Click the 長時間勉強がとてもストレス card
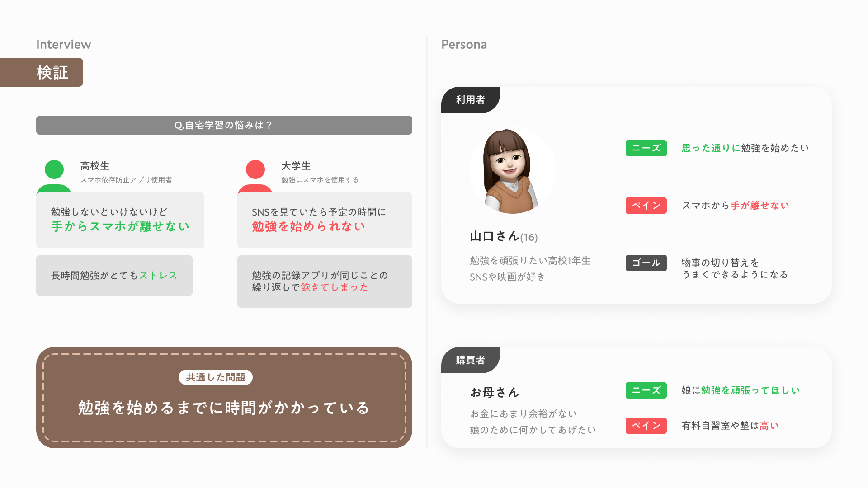 (x=114, y=276)
